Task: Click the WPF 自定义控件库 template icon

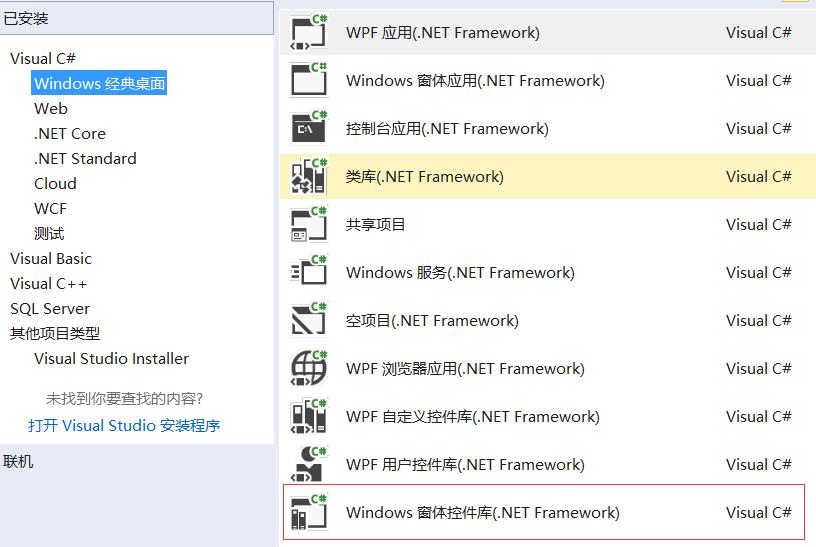Action: pyautogui.click(x=309, y=416)
